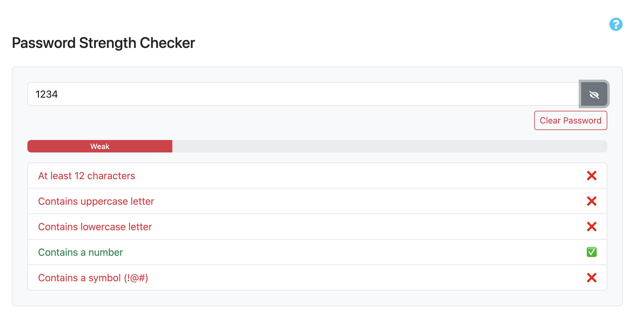Click the red X beside symbol rule
Screen dimensions: 644x313
point(591,278)
